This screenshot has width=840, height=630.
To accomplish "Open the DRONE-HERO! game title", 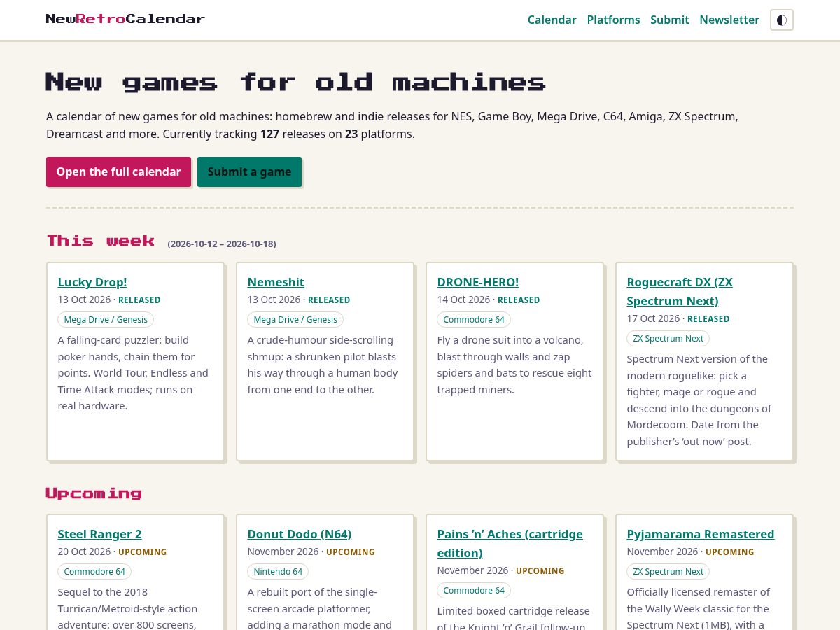I will pyautogui.click(x=478, y=282).
